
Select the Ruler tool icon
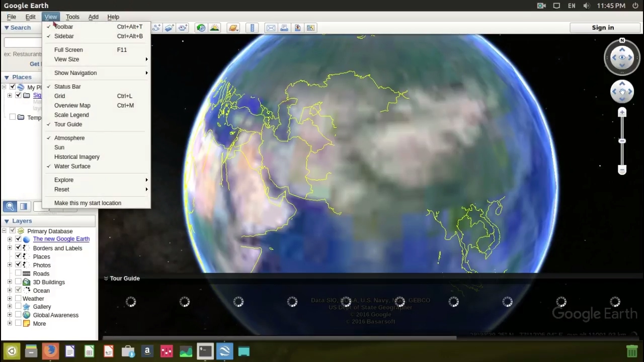point(253,28)
